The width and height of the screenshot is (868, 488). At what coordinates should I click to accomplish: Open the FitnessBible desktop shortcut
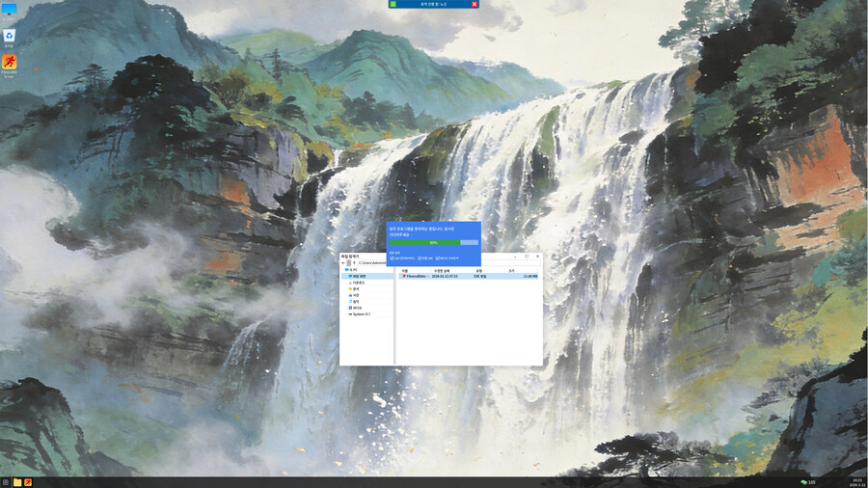(10, 64)
